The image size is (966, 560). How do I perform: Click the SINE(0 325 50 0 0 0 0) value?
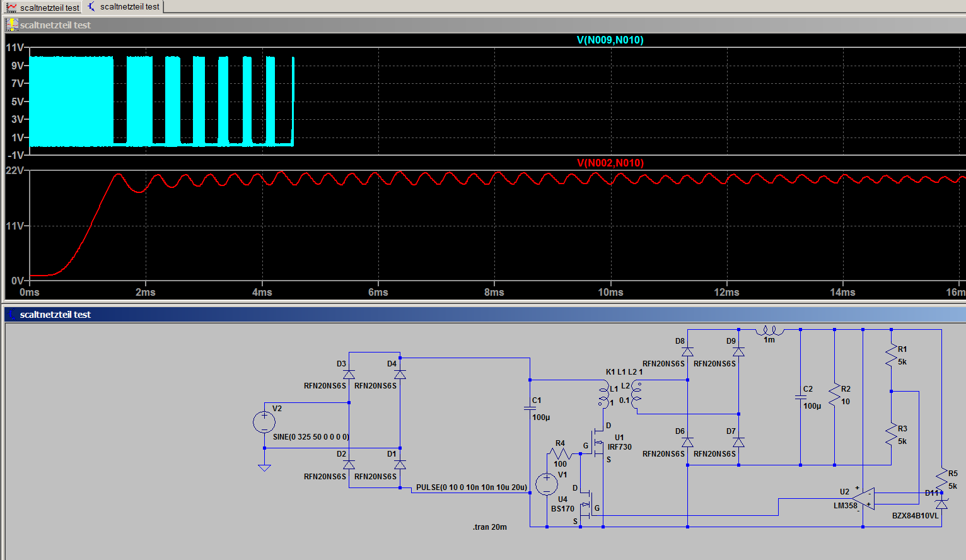[x=311, y=436]
